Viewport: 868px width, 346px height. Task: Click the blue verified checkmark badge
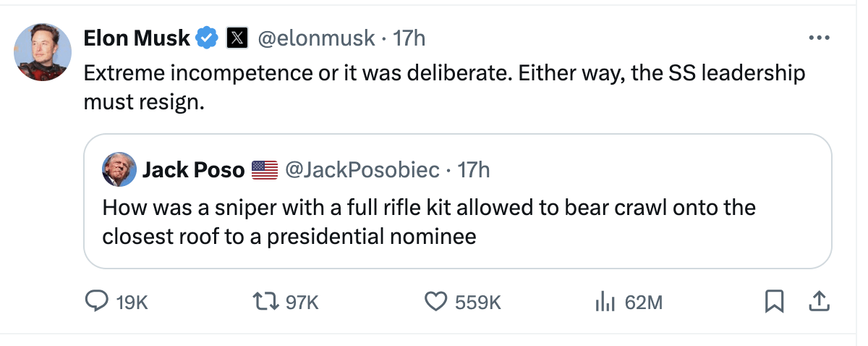pos(208,38)
